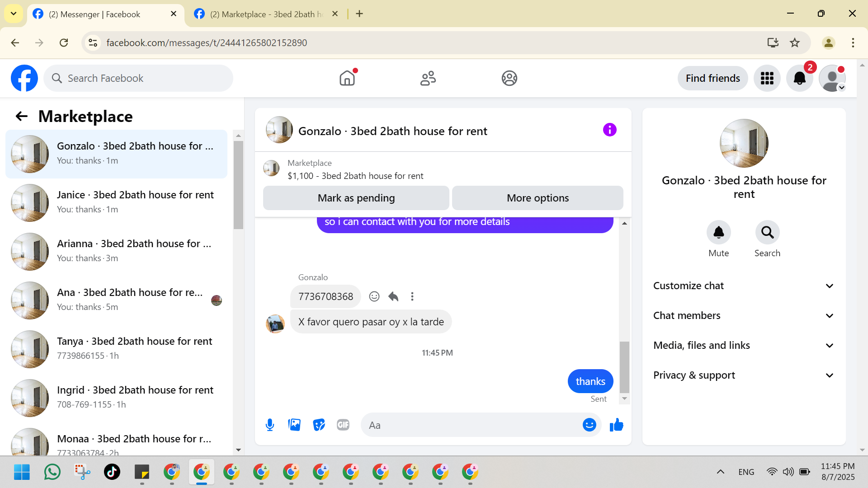Expand Media, files and links section
This screenshot has width=868, height=488.
coord(744,345)
